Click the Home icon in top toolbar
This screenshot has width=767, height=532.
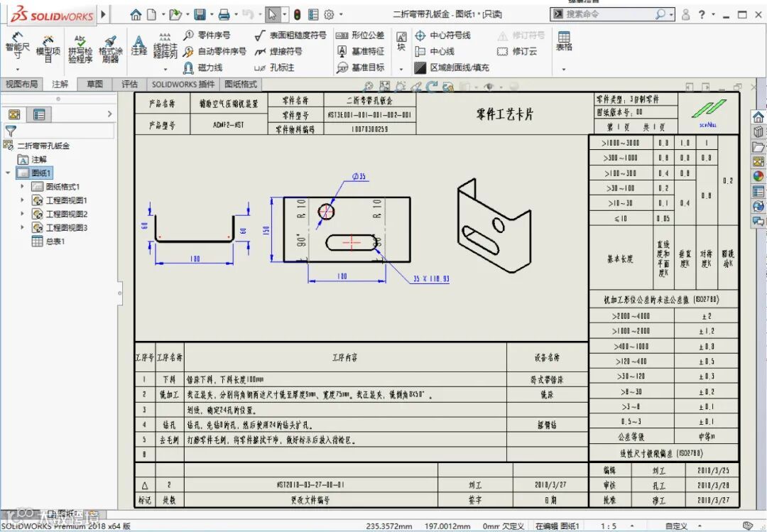coord(136,15)
